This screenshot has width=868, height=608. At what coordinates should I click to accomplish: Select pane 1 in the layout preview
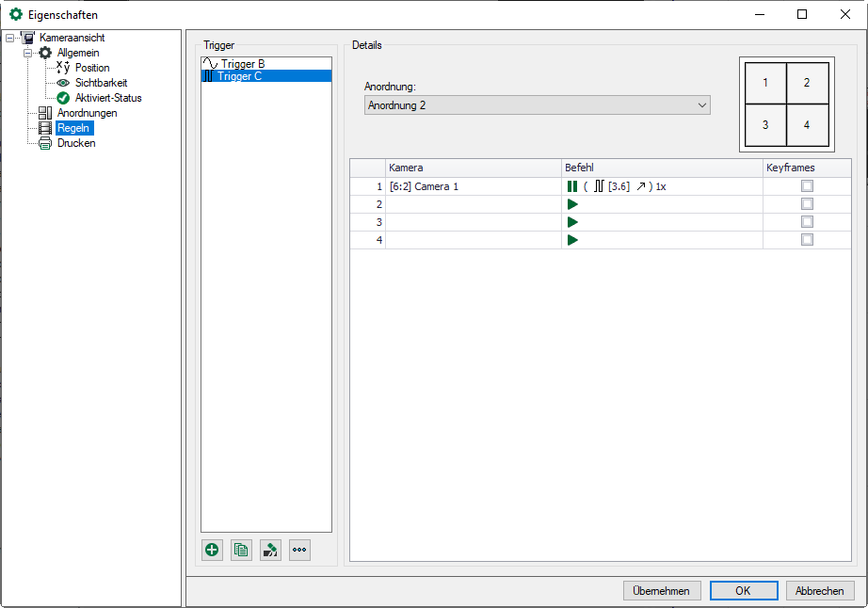[765, 83]
